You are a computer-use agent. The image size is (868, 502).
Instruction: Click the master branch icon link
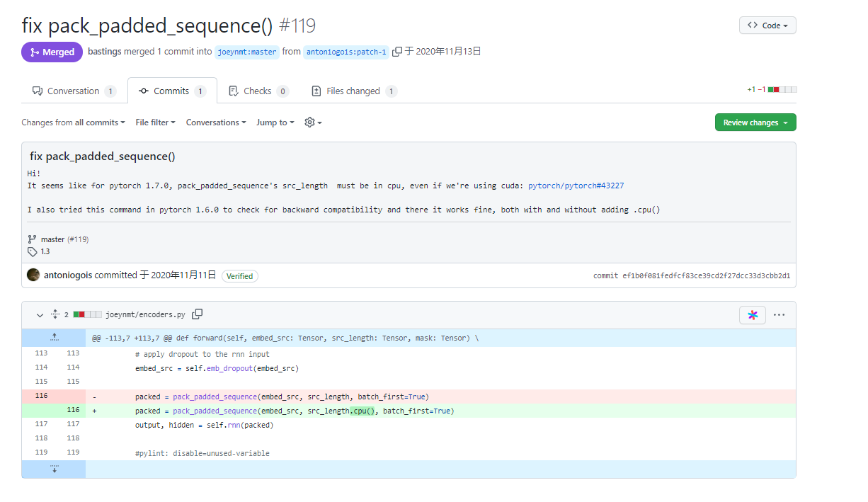(31, 239)
